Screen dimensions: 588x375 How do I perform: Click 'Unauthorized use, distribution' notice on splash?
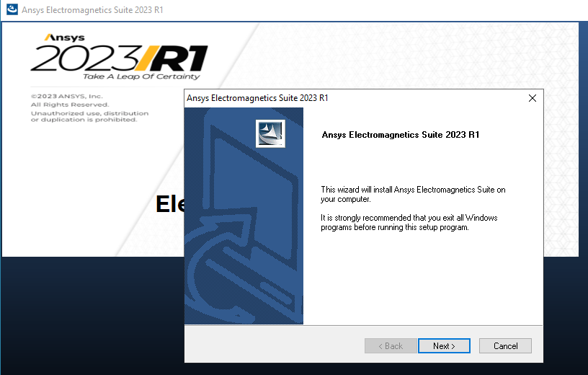pyautogui.click(x=89, y=113)
